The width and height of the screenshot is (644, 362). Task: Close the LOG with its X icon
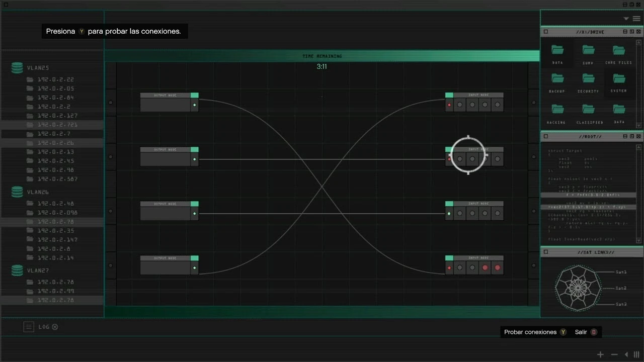[55, 327]
